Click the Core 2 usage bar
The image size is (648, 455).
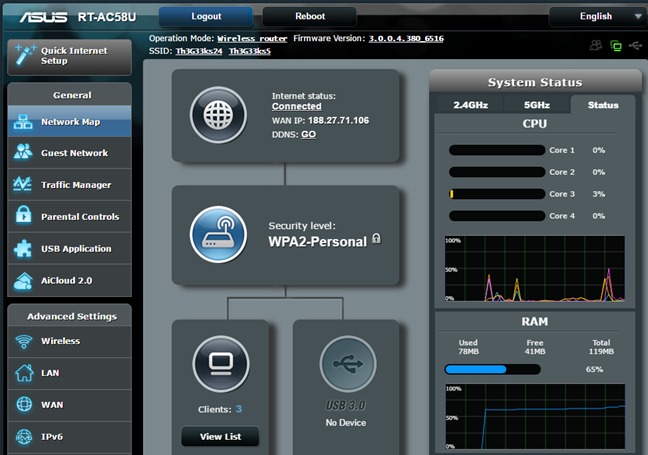(497, 172)
